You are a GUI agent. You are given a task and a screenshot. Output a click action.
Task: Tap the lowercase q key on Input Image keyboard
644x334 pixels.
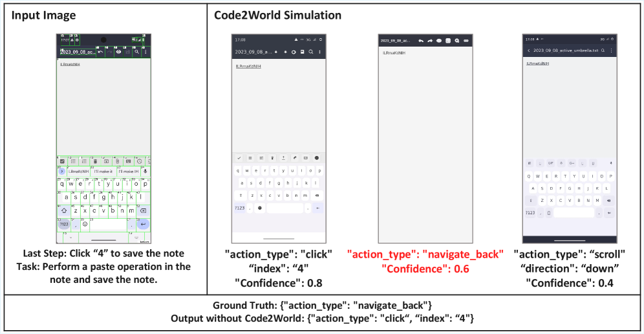(x=62, y=184)
